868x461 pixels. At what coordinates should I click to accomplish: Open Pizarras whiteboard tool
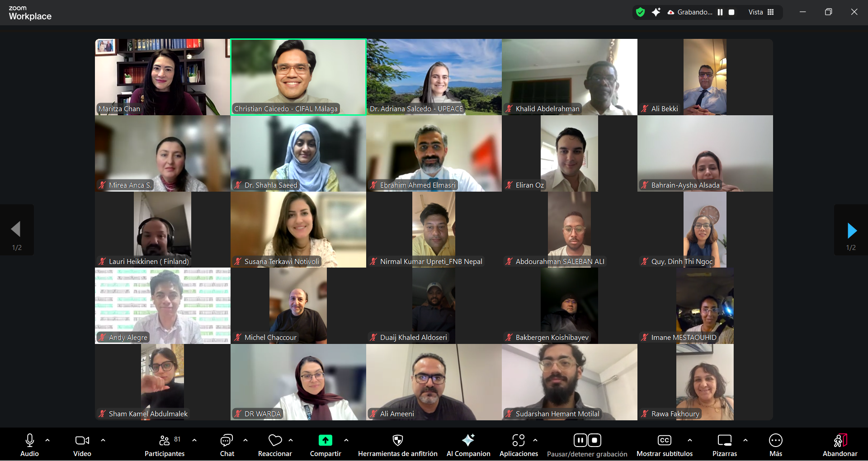(x=724, y=441)
